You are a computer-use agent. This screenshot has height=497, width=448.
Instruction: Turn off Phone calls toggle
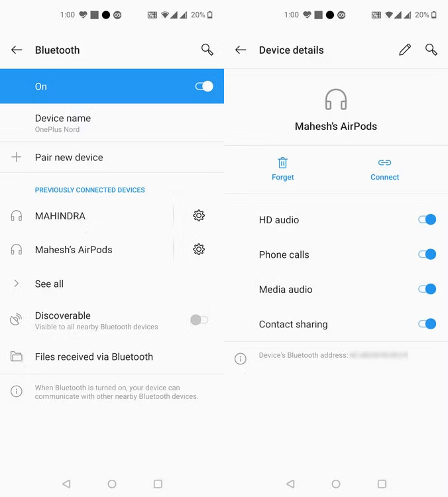pos(427,254)
